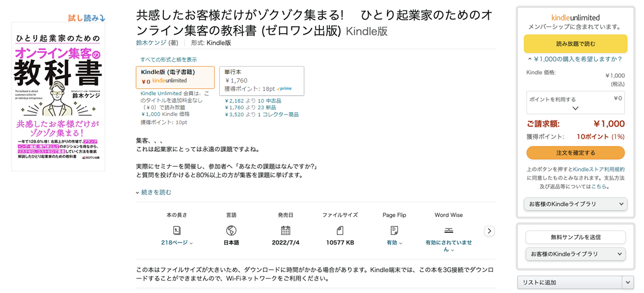Viewport: 644px width, 293px height.
Task: Click the file size document icon
Action: tap(340, 231)
